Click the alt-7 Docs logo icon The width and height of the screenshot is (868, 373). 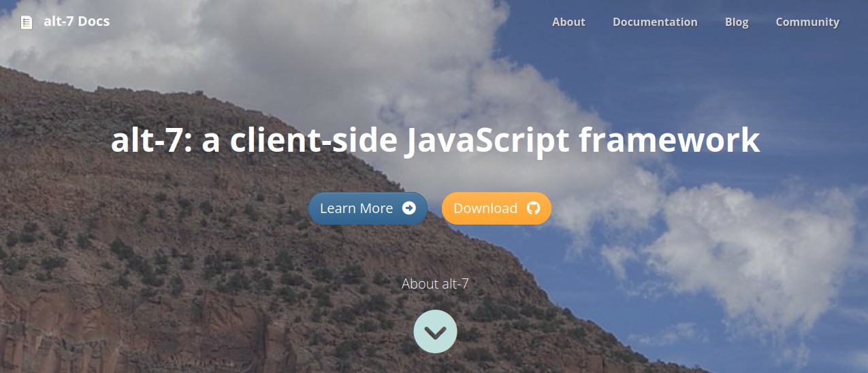tap(27, 22)
